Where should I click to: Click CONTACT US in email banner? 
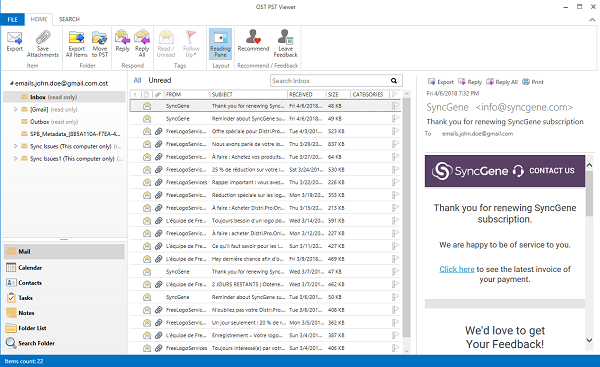pyautogui.click(x=551, y=171)
